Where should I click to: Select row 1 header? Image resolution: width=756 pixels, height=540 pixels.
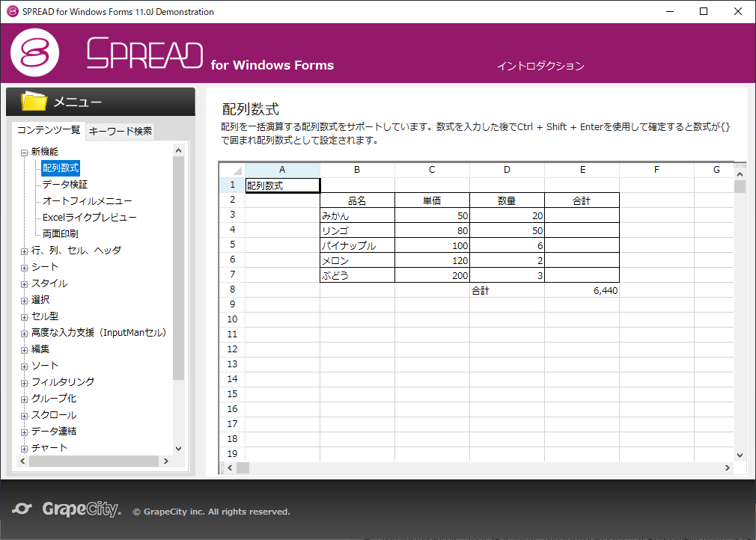coord(232,185)
